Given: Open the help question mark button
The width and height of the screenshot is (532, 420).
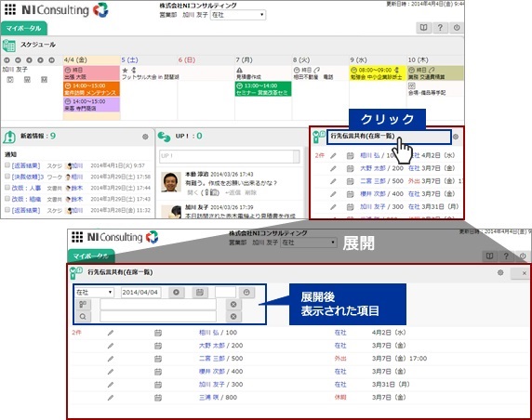Looking at the screenshot, I should [x=440, y=28].
